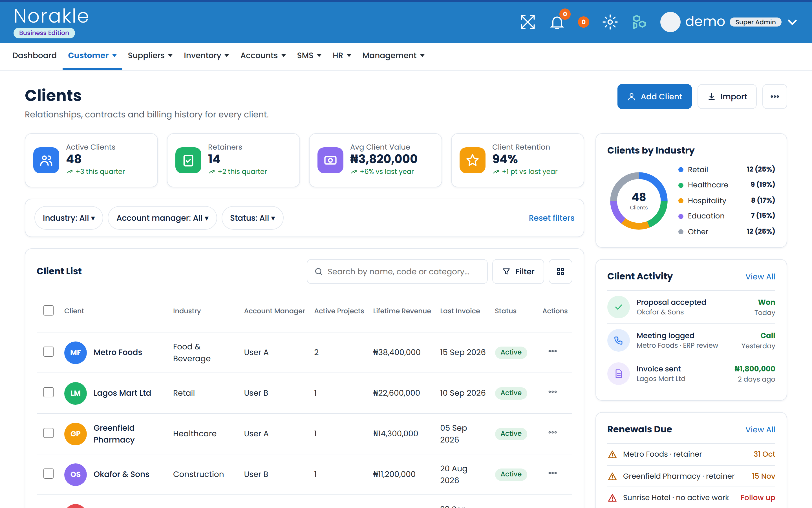Click the Client Retention star icon

click(x=473, y=160)
